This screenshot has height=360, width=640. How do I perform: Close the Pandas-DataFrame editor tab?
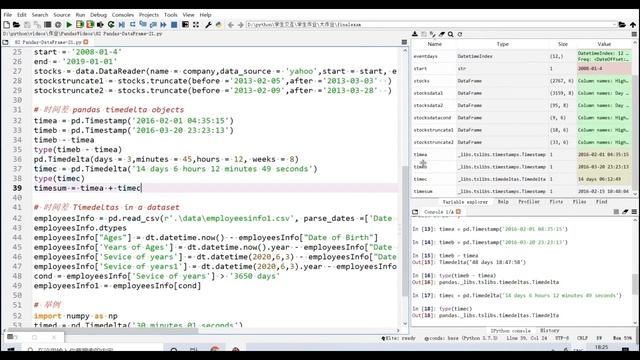pyautogui.click(x=86, y=42)
